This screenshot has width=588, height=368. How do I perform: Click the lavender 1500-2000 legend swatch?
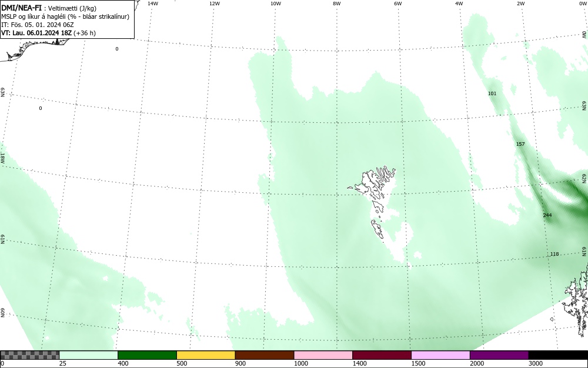click(440, 355)
